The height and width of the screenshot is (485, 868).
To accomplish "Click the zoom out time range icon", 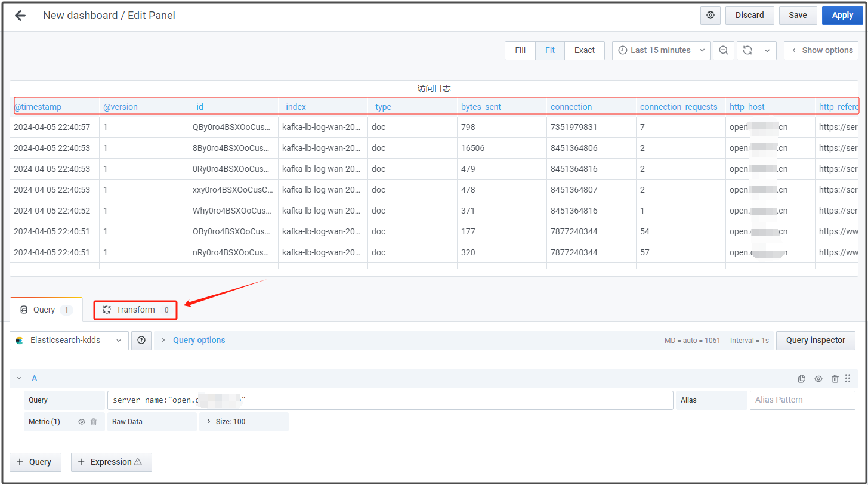I will (723, 51).
